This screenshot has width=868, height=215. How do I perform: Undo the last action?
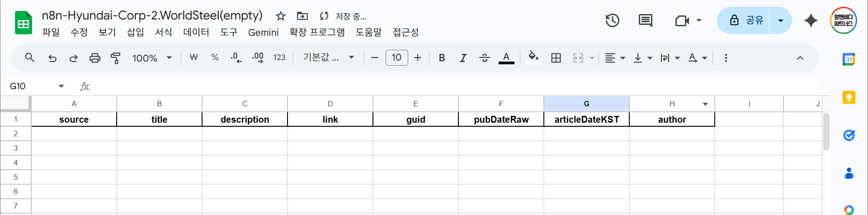click(x=52, y=58)
